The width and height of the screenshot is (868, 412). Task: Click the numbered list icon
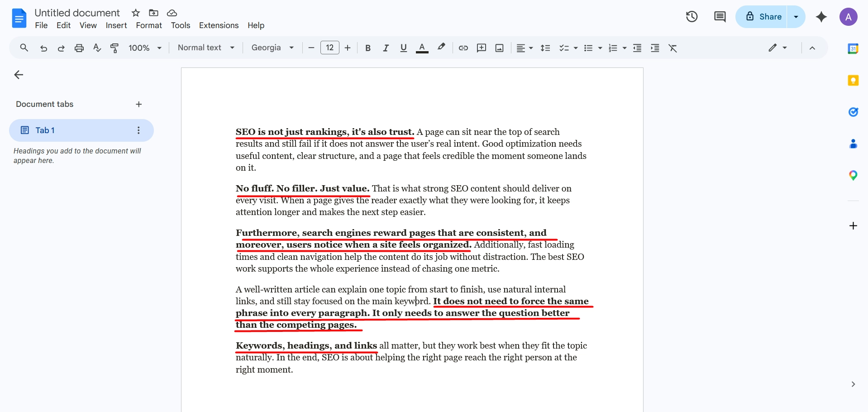click(613, 48)
